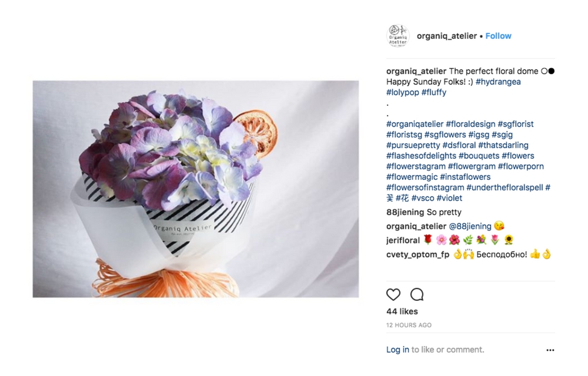Open the three-dot more options menu
The height and width of the screenshot is (376, 588).
(550, 350)
